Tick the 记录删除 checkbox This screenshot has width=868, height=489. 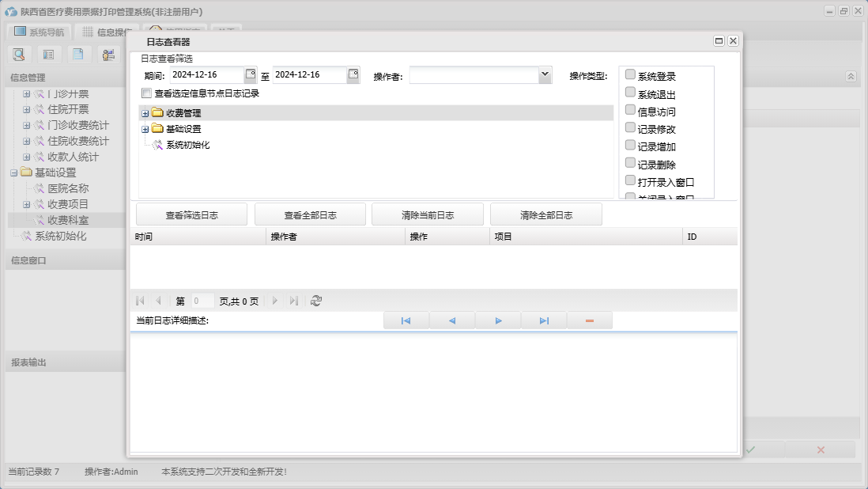pyautogui.click(x=630, y=163)
